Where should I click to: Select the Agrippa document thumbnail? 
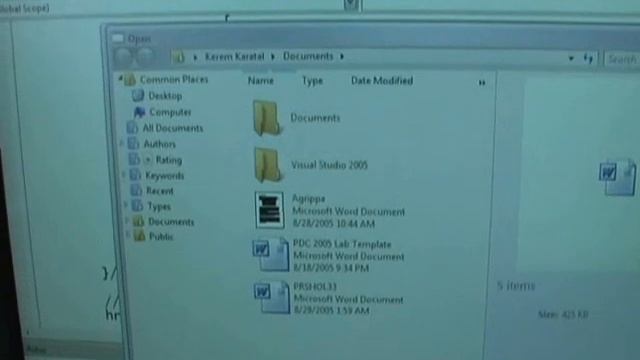coord(269,211)
